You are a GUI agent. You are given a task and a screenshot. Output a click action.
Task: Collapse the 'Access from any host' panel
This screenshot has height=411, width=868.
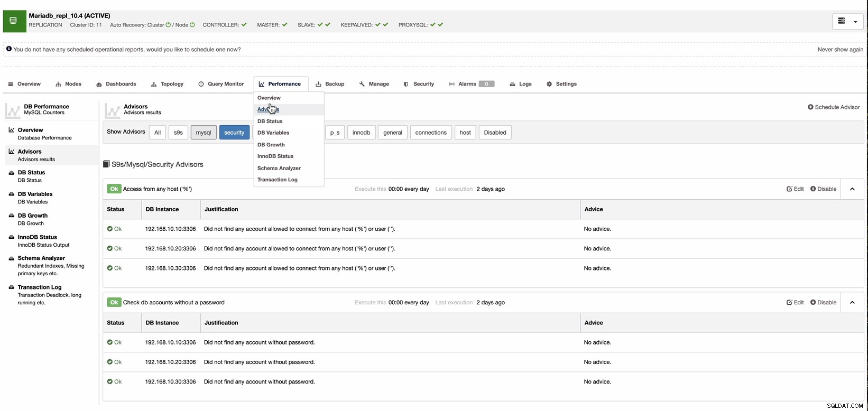point(852,189)
